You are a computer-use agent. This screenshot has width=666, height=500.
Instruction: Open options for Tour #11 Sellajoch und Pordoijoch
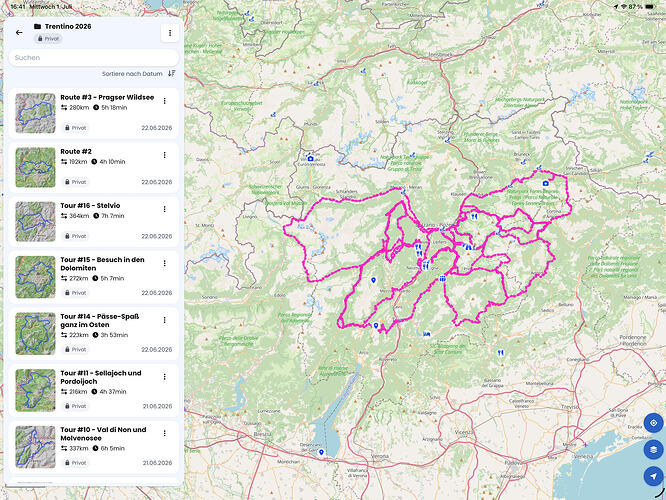164,377
